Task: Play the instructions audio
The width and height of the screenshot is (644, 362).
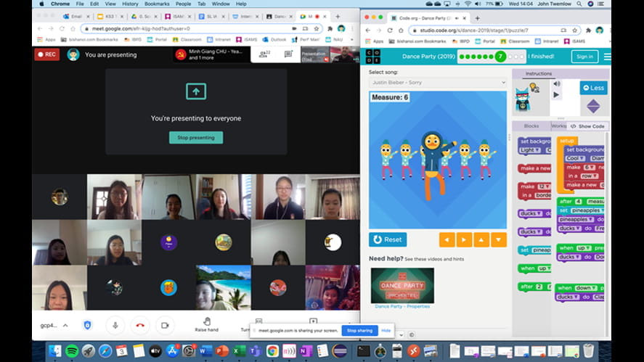Action: [556, 94]
